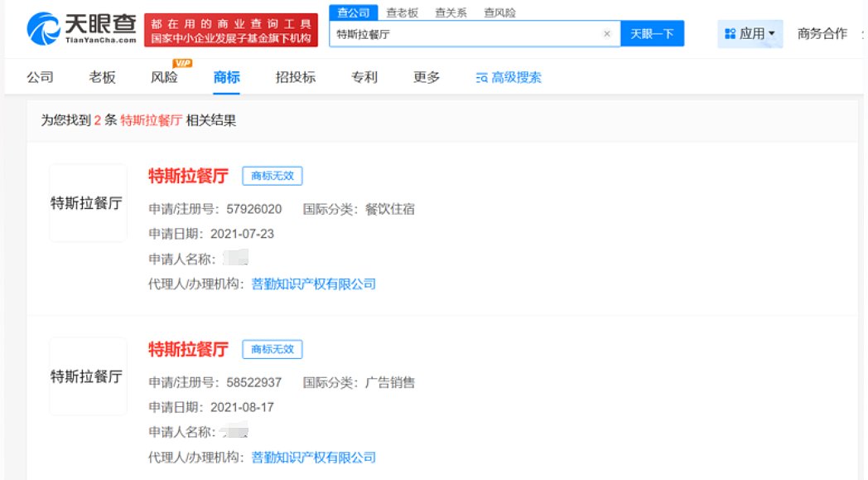Click the application date 2021-07-23
This screenshot has height=480, width=868.
(242, 234)
